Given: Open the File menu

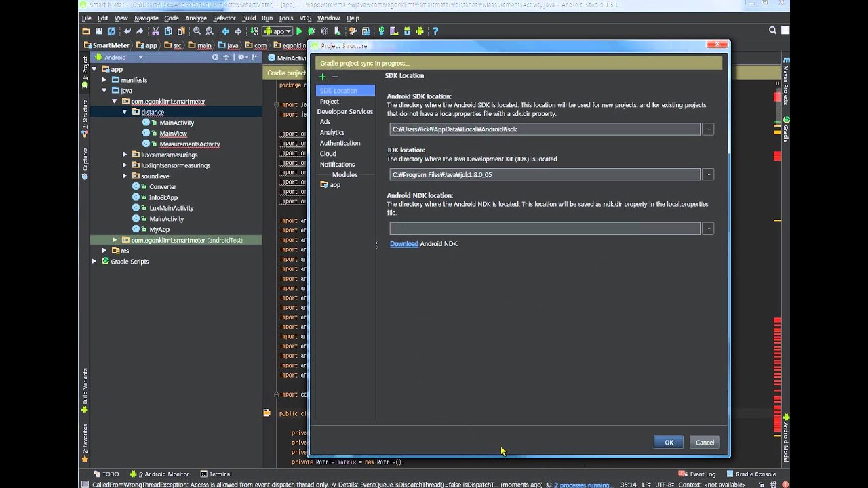Looking at the screenshot, I should coord(87,18).
